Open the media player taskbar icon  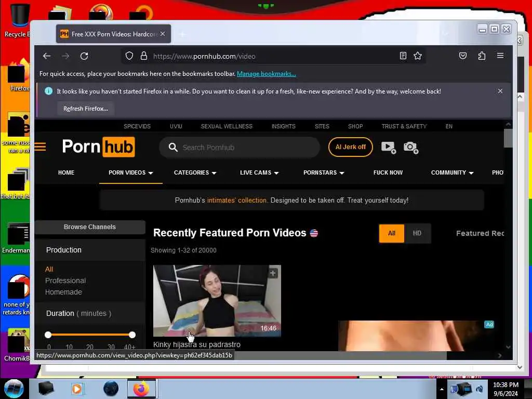point(77,389)
